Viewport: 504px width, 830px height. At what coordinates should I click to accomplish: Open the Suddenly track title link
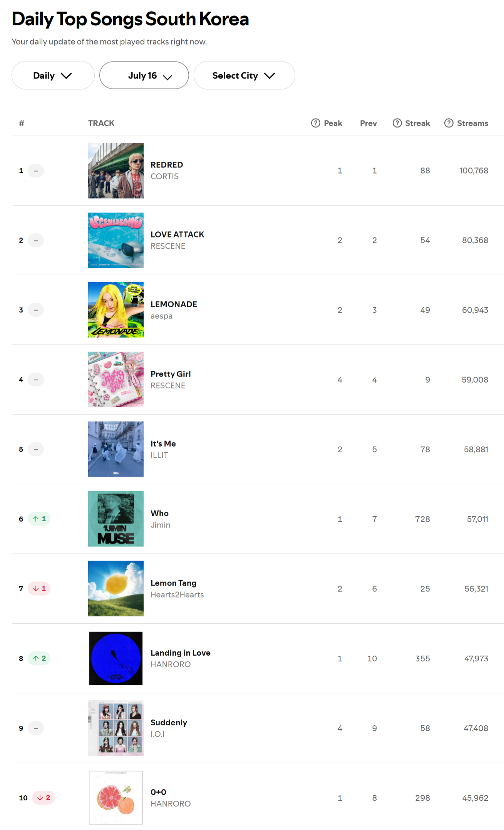[169, 723]
